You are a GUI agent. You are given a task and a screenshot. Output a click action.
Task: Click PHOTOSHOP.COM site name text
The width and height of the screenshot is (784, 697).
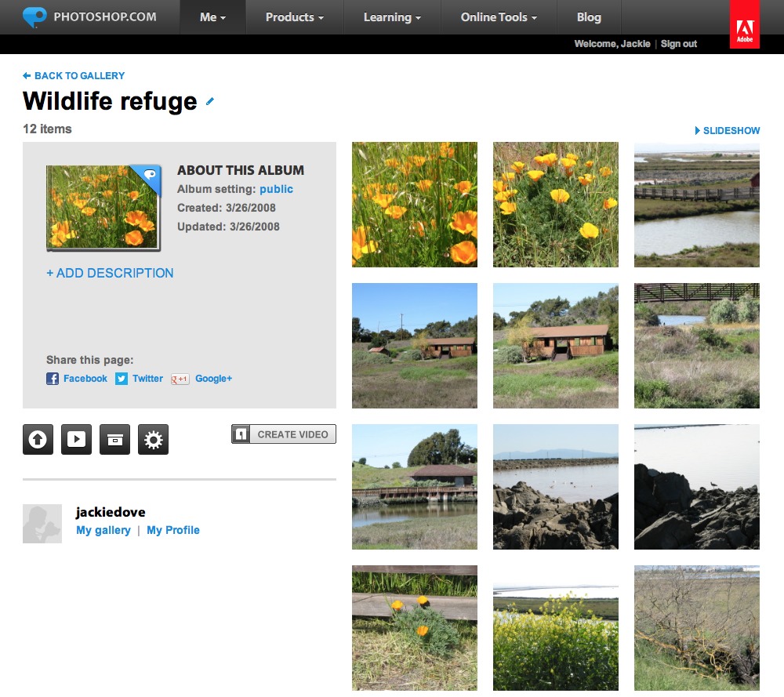(x=105, y=17)
